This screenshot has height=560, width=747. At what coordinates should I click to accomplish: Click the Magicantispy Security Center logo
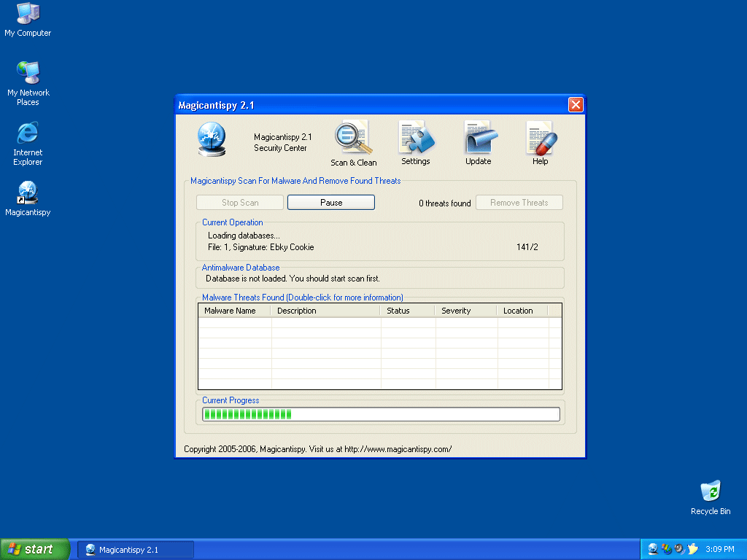click(212, 139)
